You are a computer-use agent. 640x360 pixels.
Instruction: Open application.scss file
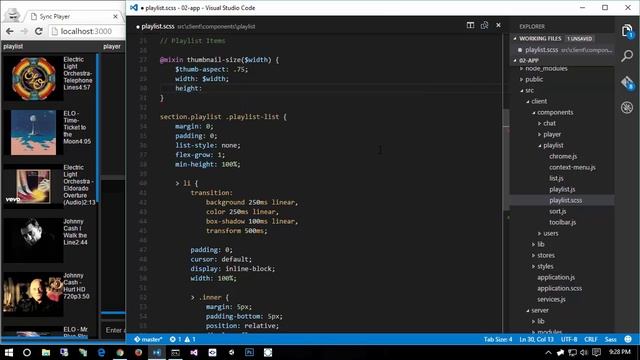[x=560, y=289]
